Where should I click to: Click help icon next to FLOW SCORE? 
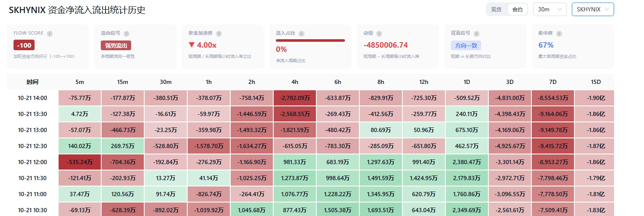(x=50, y=33)
